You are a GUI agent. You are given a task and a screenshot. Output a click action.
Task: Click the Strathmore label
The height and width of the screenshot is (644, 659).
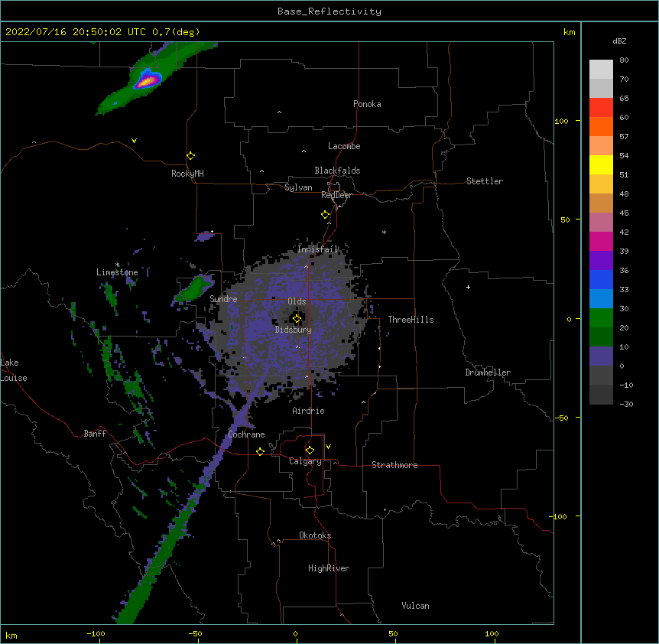coord(394,465)
